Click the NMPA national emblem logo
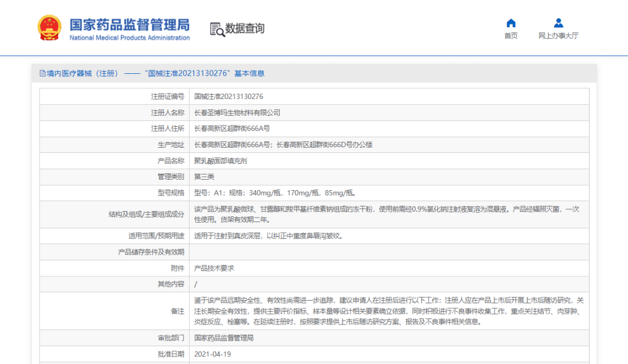Screen dimensions: 628x364 point(50,27)
